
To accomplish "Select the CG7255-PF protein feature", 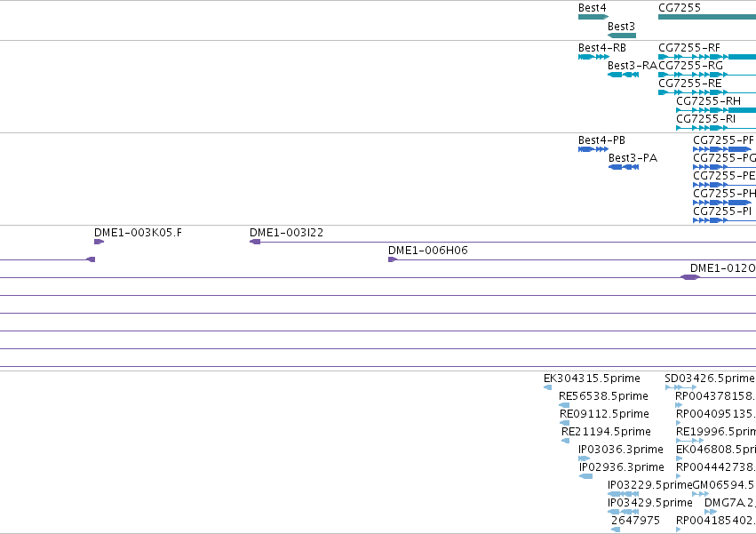I will (722, 149).
